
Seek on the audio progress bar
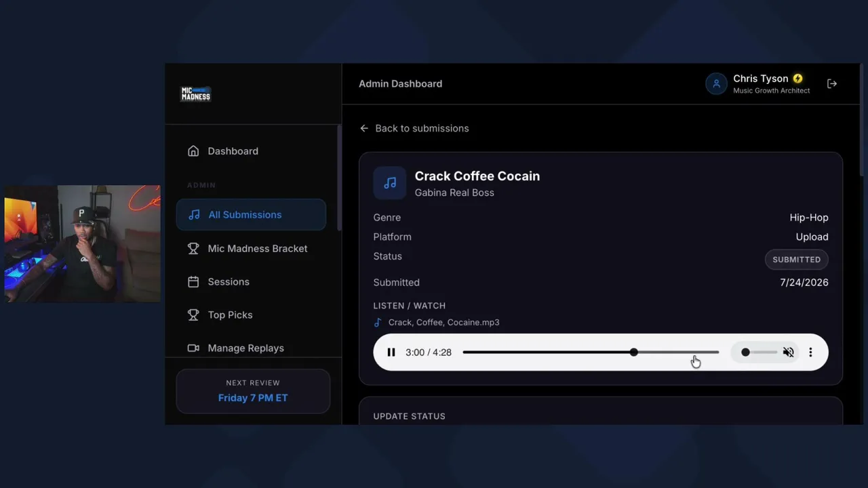pyautogui.click(x=591, y=352)
